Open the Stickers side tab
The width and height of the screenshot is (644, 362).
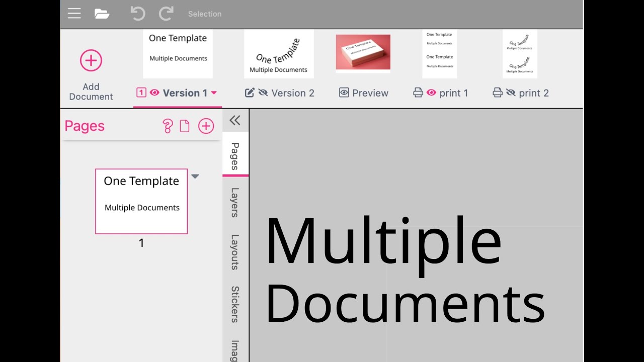pos(234,304)
